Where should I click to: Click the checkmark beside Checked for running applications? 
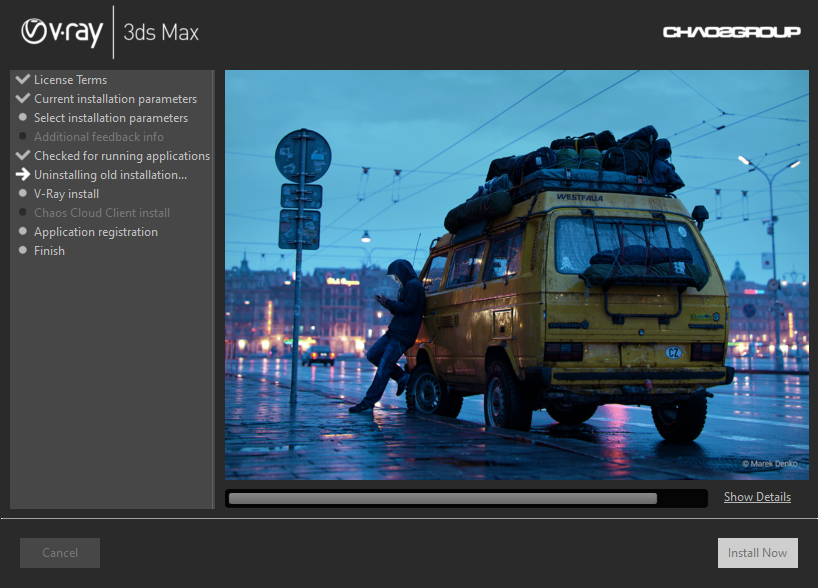pyautogui.click(x=22, y=155)
